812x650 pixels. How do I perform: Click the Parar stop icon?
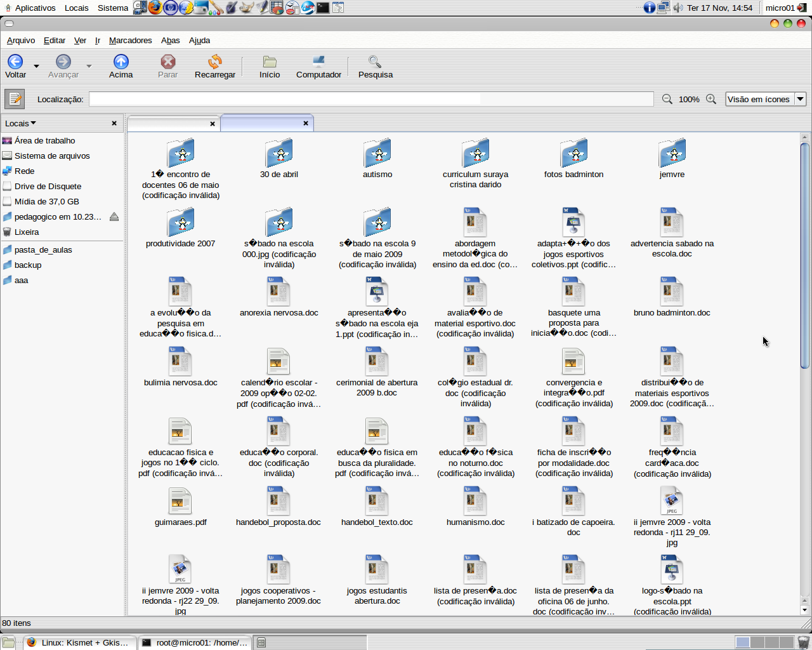point(167,62)
